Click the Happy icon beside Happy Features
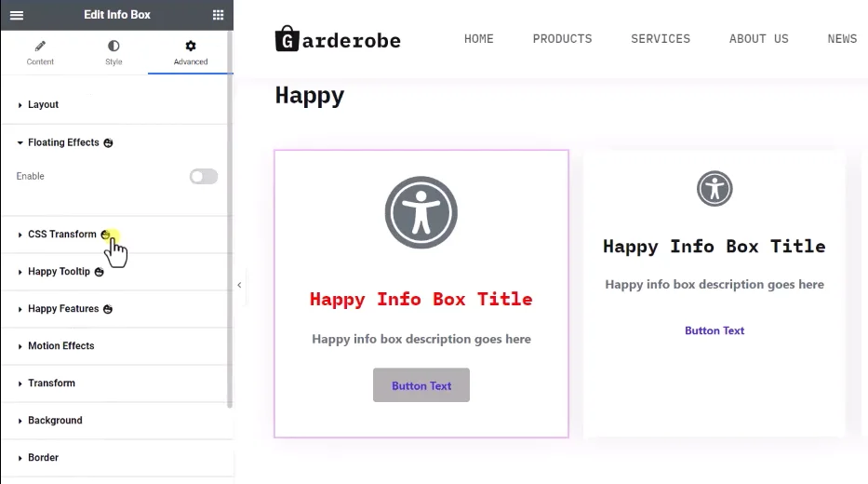 [x=108, y=309]
